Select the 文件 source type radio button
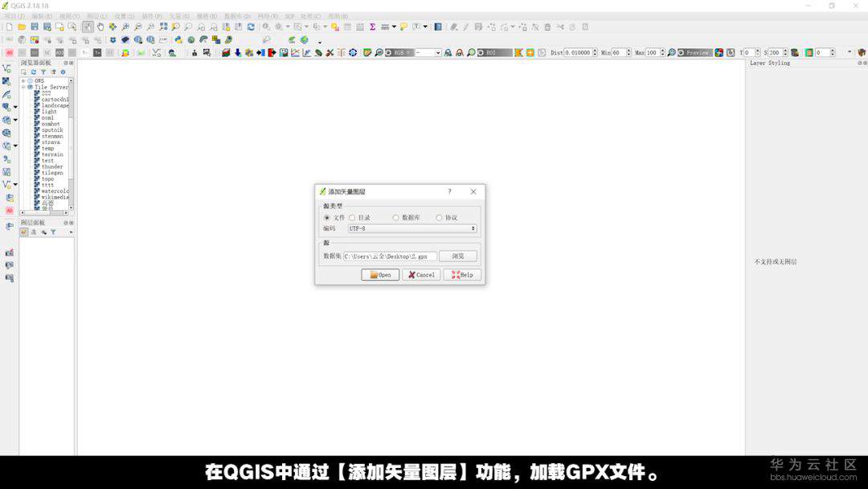 tap(326, 218)
